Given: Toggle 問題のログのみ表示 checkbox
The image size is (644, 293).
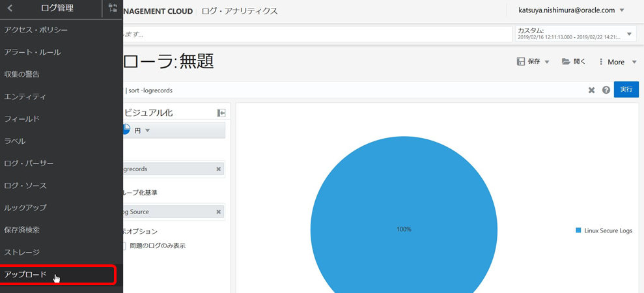Looking at the screenshot, I should click(x=124, y=246).
